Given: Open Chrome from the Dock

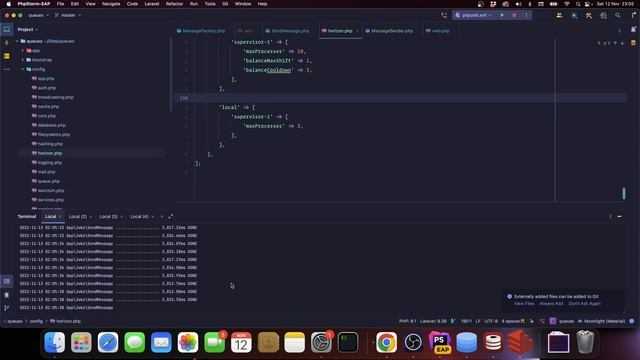Looking at the screenshot, I should tap(386, 342).
